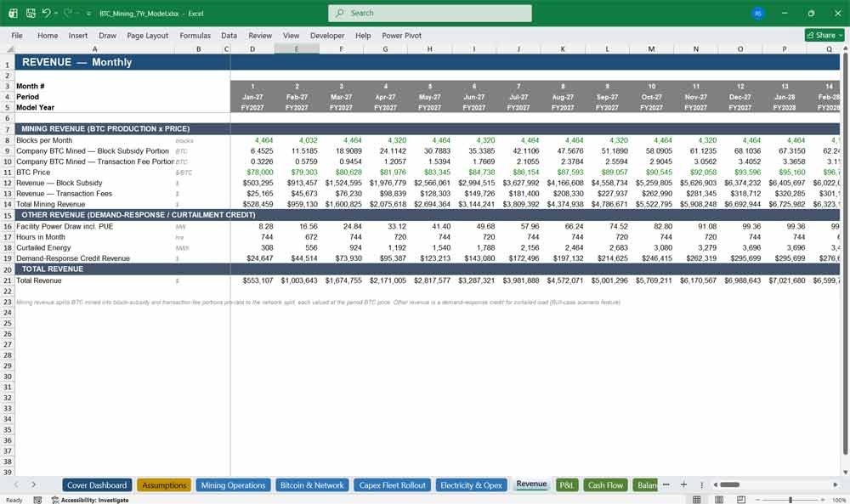Open the Formulas ribbon tab
The image size is (850, 504).
click(195, 35)
